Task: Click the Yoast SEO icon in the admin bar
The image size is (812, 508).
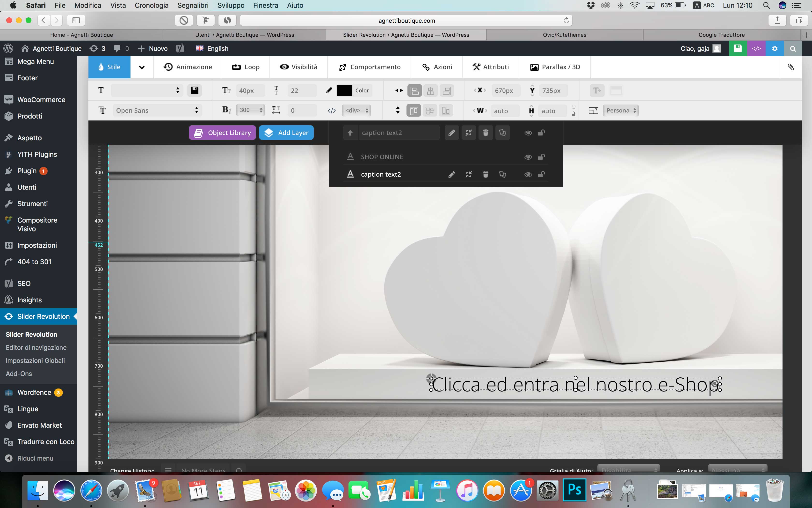Action: tap(180, 48)
